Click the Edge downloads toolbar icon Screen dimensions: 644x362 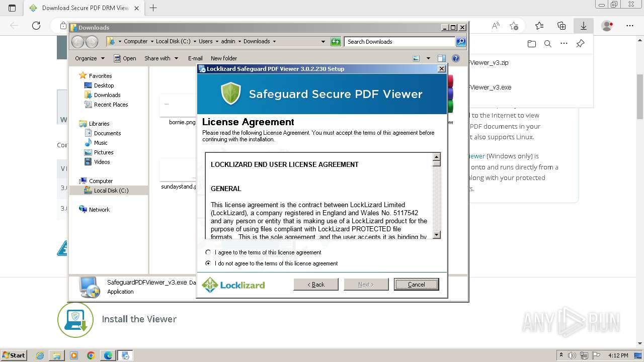pyautogui.click(x=584, y=26)
